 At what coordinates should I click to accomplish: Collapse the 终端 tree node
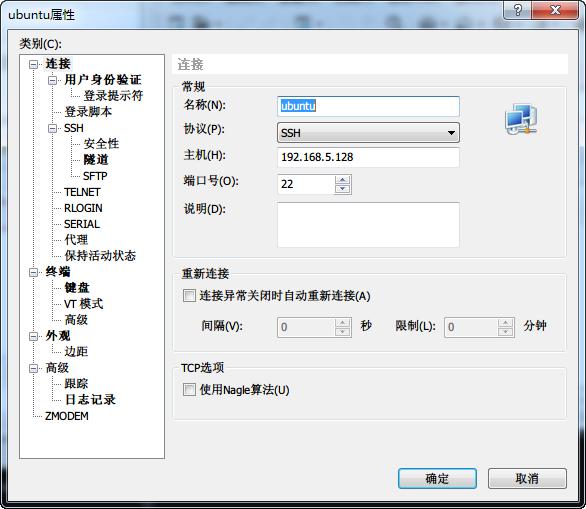(34, 272)
